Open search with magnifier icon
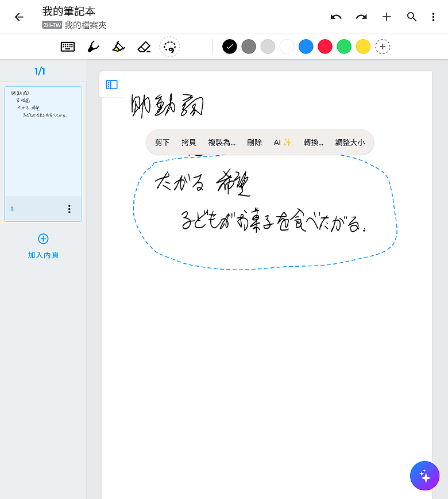This screenshot has width=448, height=499. pyautogui.click(x=412, y=17)
